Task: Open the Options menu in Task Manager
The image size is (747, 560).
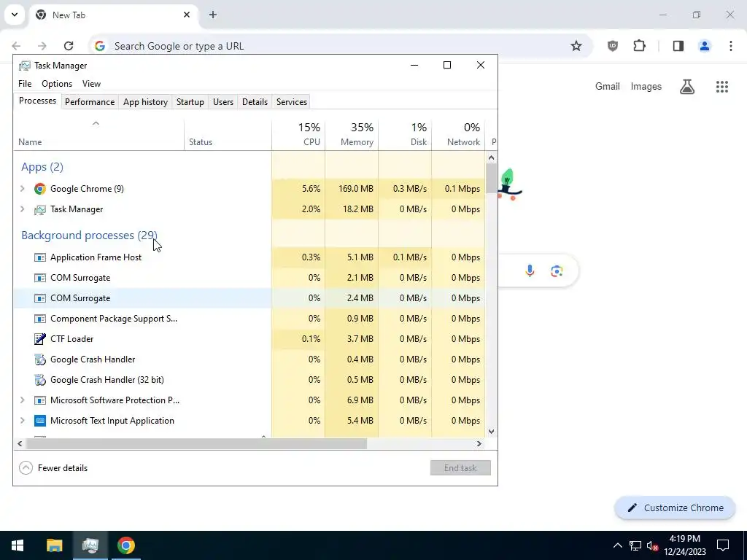Action: (57, 84)
